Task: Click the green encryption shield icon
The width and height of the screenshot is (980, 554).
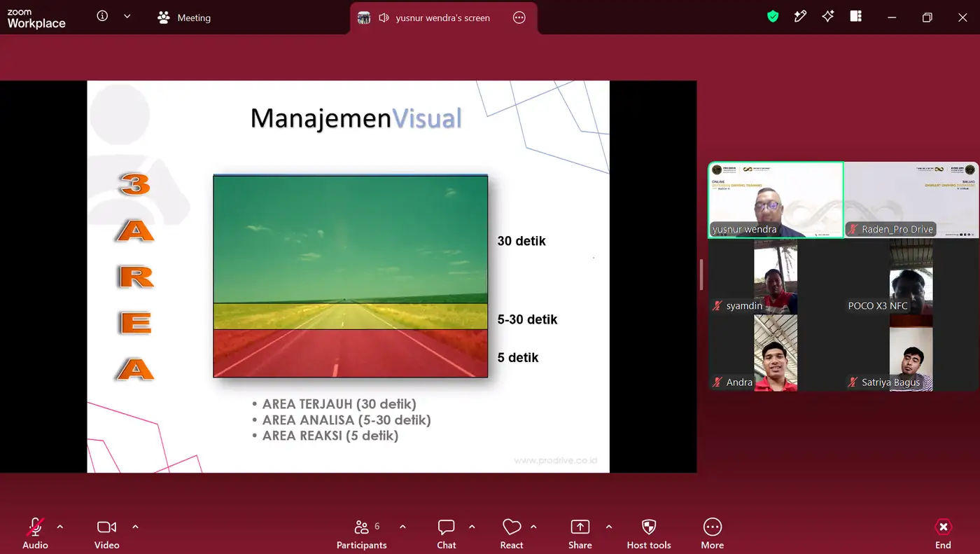Action: pos(773,17)
